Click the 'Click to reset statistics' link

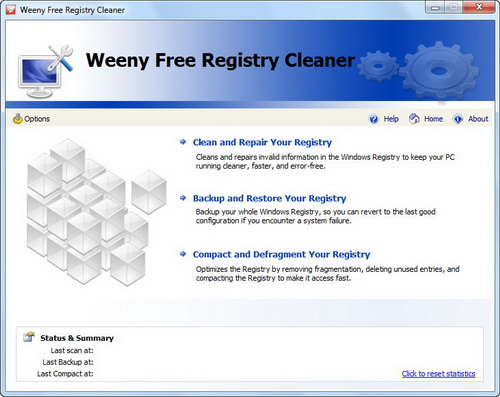coord(438,374)
